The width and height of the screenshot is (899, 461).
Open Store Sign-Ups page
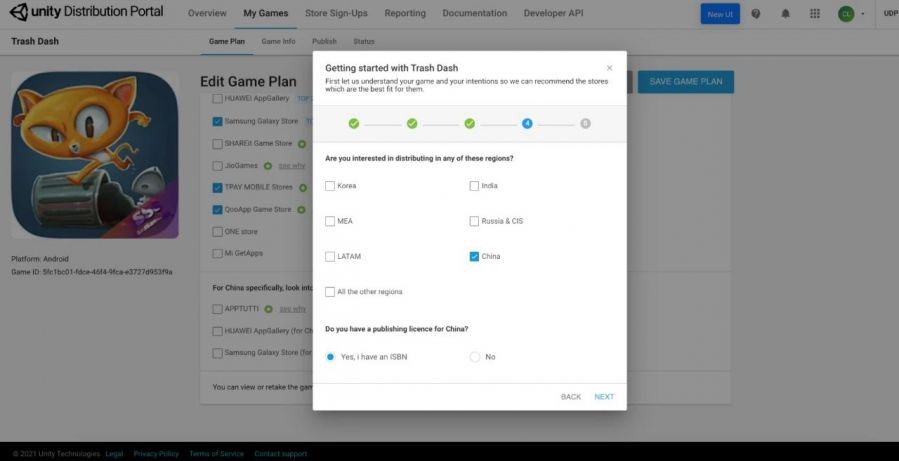336,13
